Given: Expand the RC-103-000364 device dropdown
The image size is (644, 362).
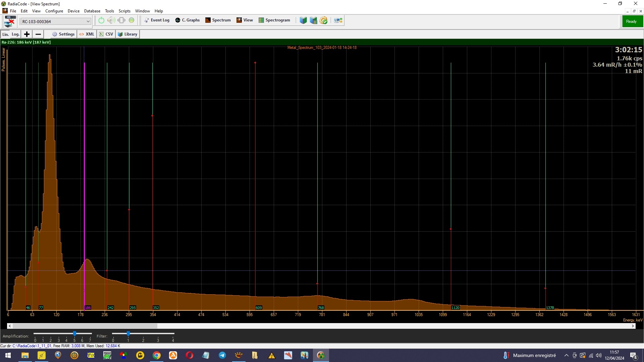Looking at the screenshot, I should click(x=88, y=21).
